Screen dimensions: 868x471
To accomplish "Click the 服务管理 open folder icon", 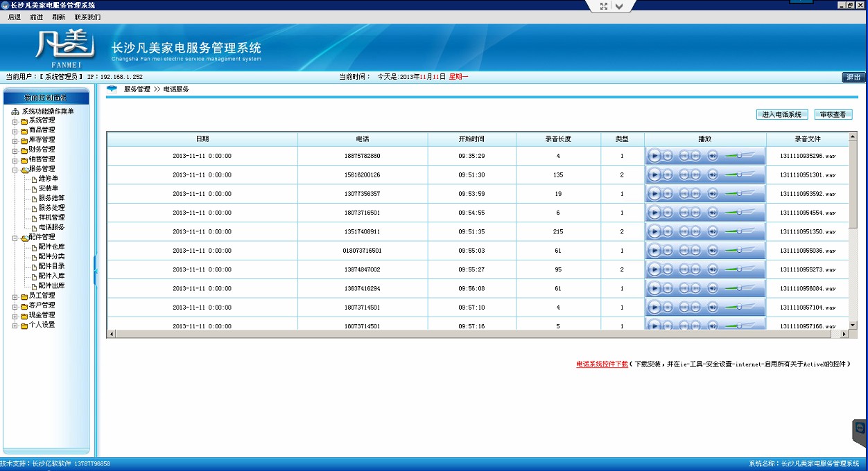I will [x=24, y=169].
